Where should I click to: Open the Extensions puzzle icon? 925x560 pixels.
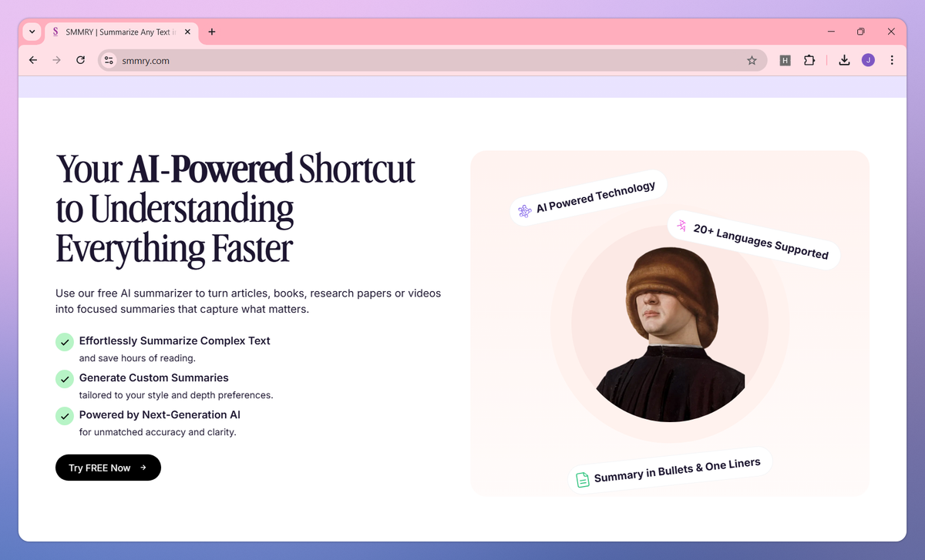click(809, 60)
